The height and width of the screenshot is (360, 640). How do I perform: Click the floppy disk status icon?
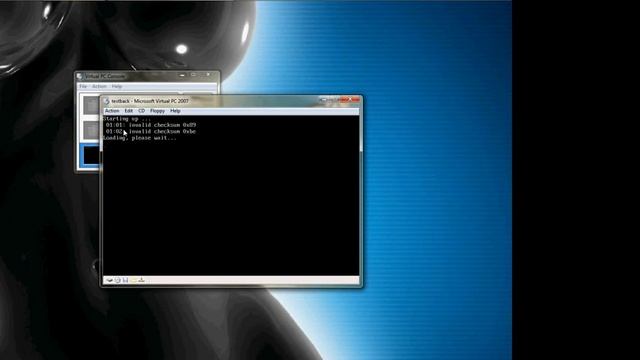pos(125,280)
